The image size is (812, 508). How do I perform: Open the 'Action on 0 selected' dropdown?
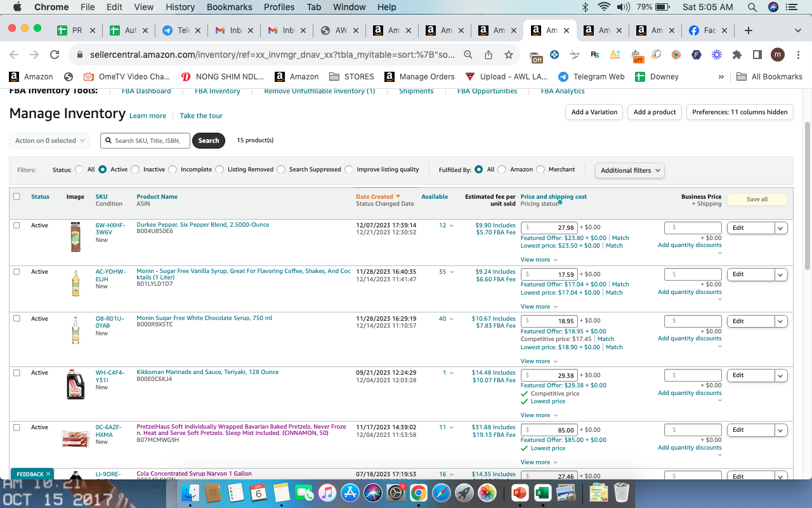(49, 140)
